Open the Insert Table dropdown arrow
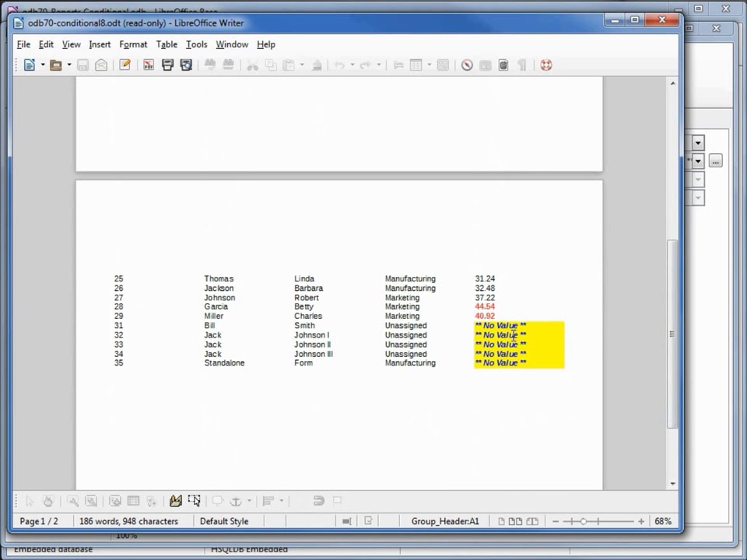The width and height of the screenshot is (747, 560). 429,65
